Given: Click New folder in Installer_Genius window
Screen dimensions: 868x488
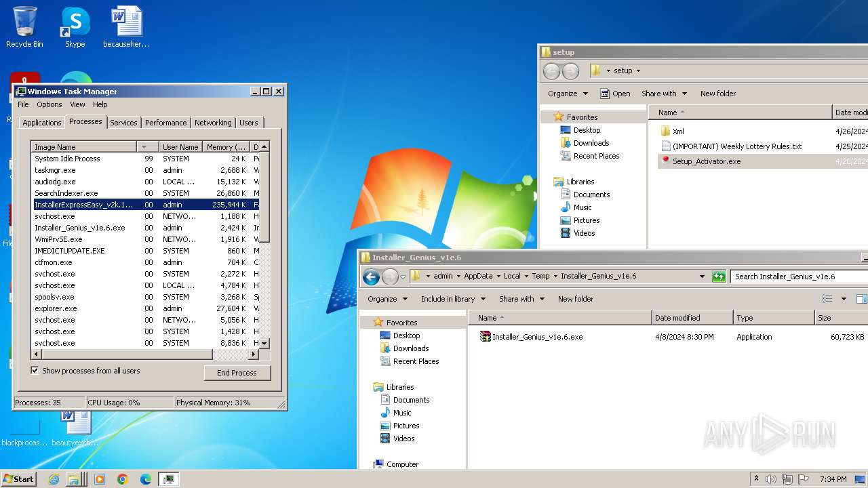Looking at the screenshot, I should click(x=576, y=299).
